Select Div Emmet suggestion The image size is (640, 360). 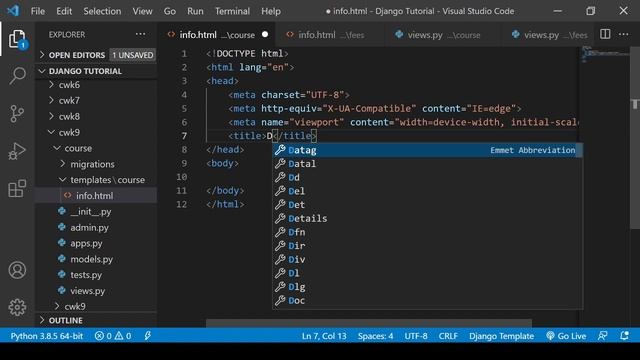(x=427, y=260)
